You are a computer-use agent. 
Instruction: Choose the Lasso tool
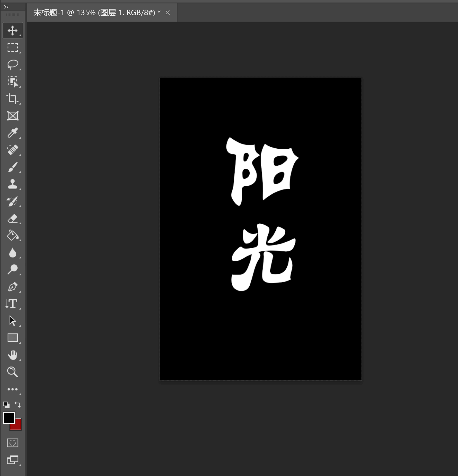click(13, 65)
